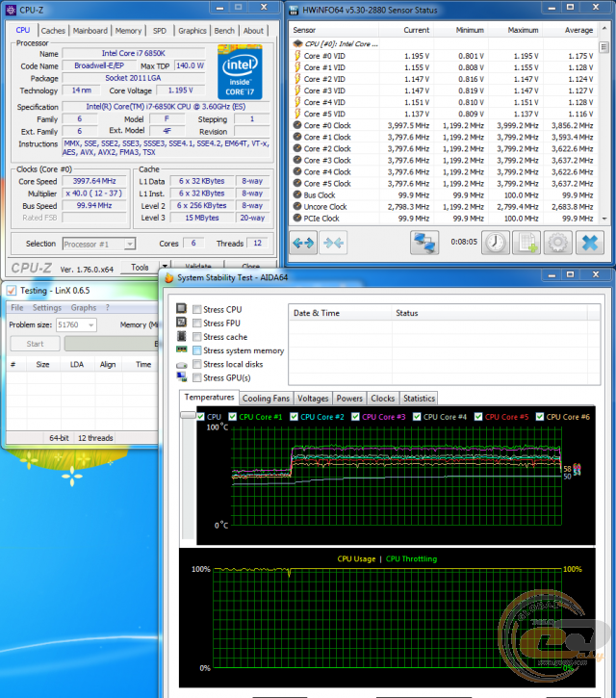The height and width of the screenshot is (698, 616).
Task: Click the Stress cache chip icon
Action: (x=181, y=336)
